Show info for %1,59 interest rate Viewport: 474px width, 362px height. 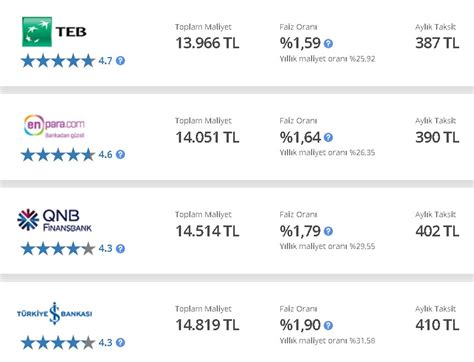[328, 44]
